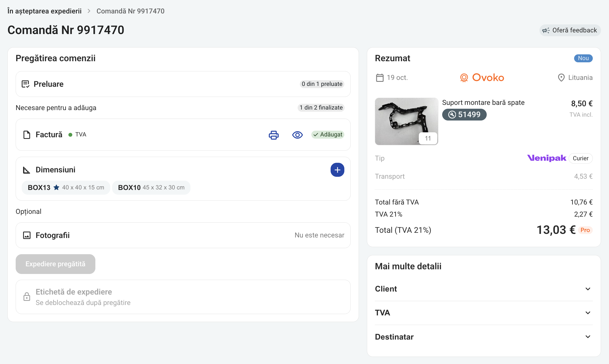Click the Etichetă de expediere locked title

point(74,292)
